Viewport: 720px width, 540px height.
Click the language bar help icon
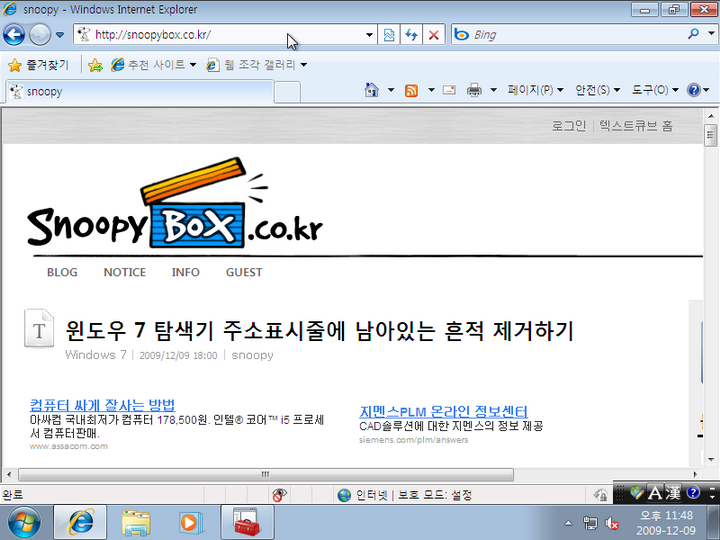coord(693,493)
